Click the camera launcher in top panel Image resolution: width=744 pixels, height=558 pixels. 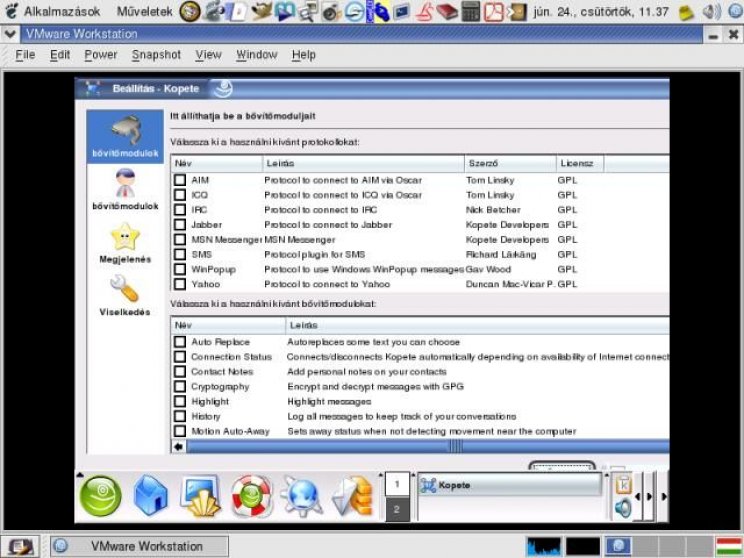click(331, 12)
